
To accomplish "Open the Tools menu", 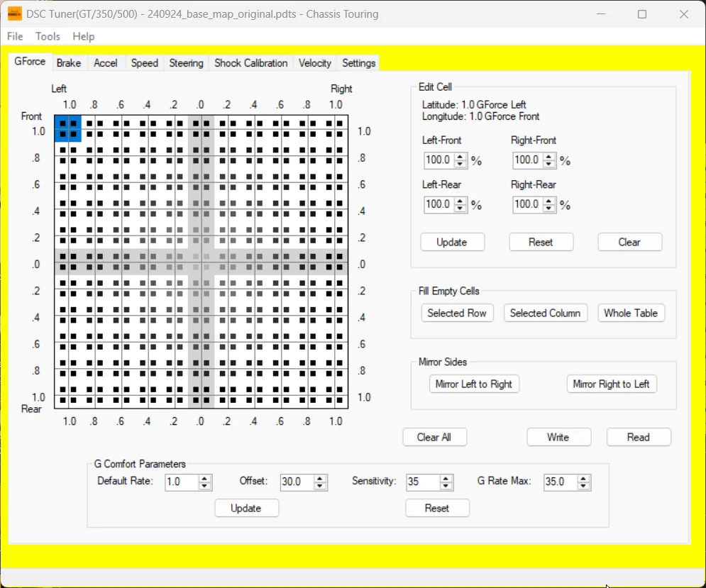I will (x=48, y=36).
